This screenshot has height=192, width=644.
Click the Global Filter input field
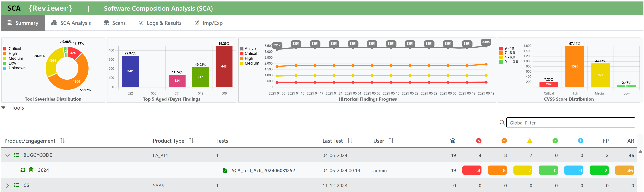(571, 123)
